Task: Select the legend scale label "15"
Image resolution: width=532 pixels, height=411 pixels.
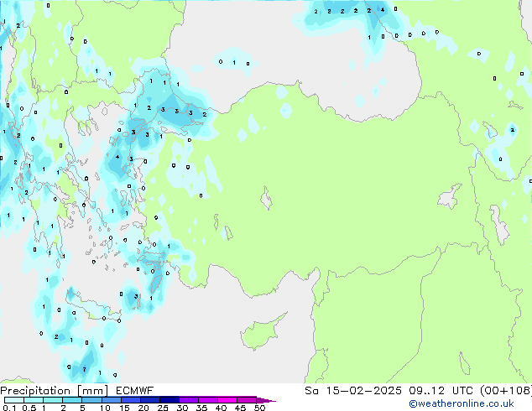Action: [x=124, y=408]
